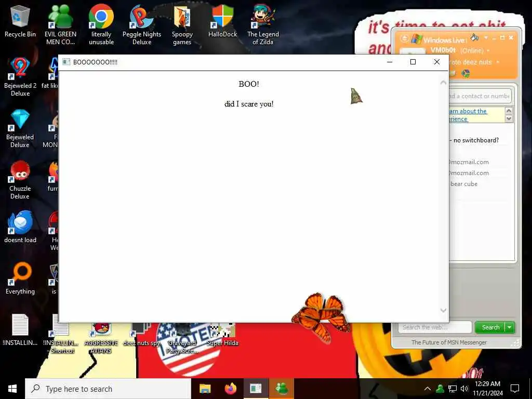This screenshot has width=532, height=399.
Task: Open Firefox from the taskbar
Action: [231, 389]
